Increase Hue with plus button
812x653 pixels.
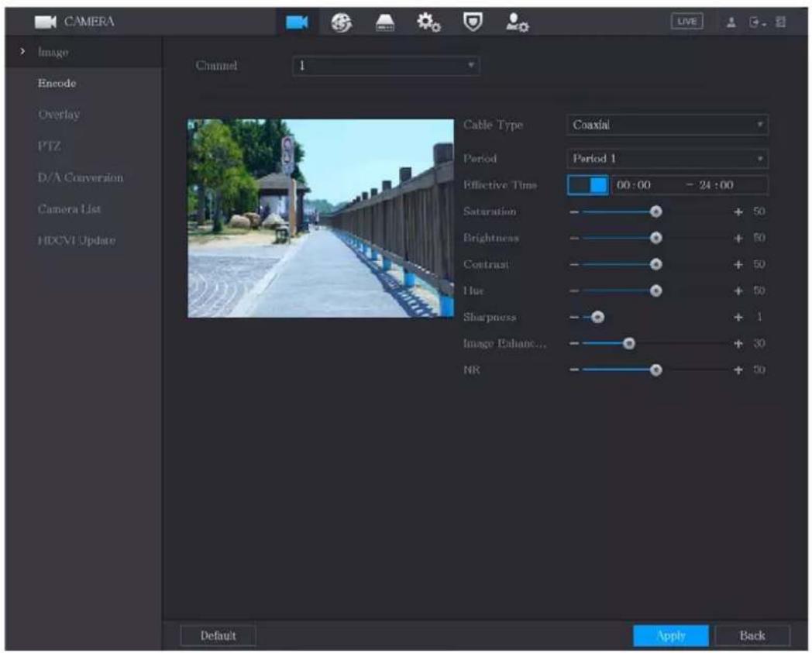pyautogui.click(x=738, y=291)
